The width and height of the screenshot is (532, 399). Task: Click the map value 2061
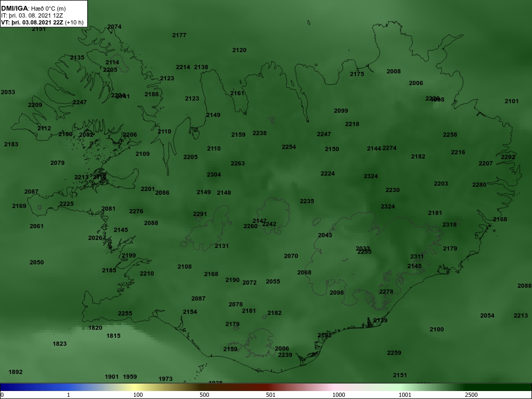[x=36, y=226]
